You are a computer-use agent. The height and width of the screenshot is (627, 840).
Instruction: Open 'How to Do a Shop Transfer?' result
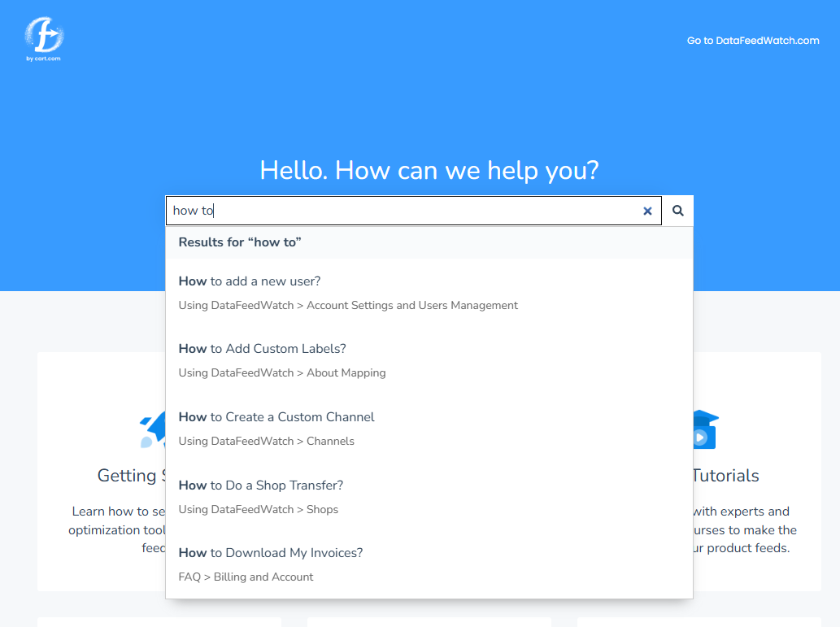[261, 485]
